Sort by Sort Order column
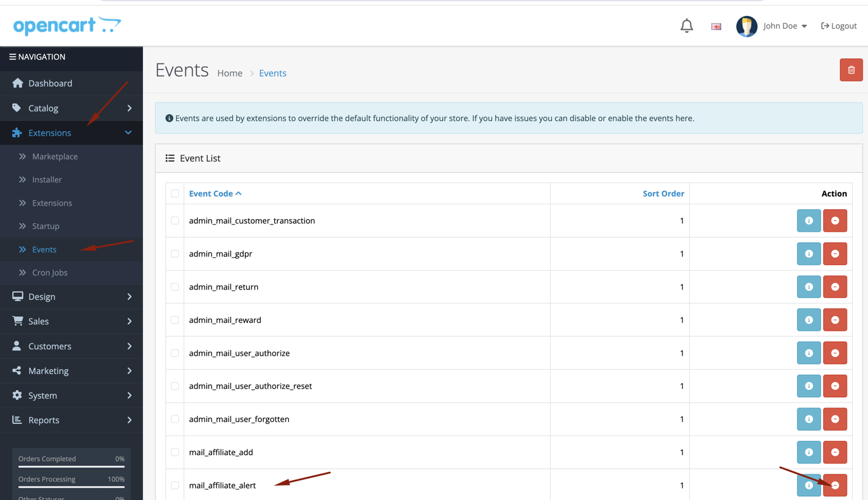Image resolution: width=868 pixels, height=500 pixels. point(663,193)
